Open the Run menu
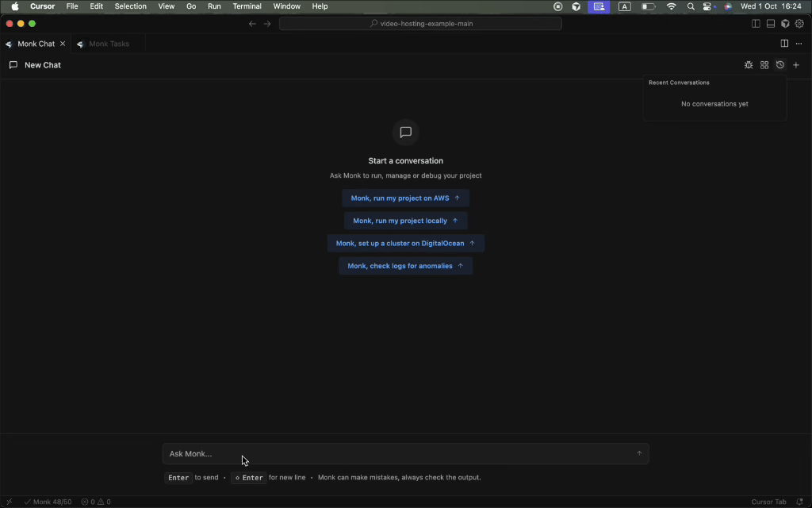812x508 pixels. [x=214, y=6]
